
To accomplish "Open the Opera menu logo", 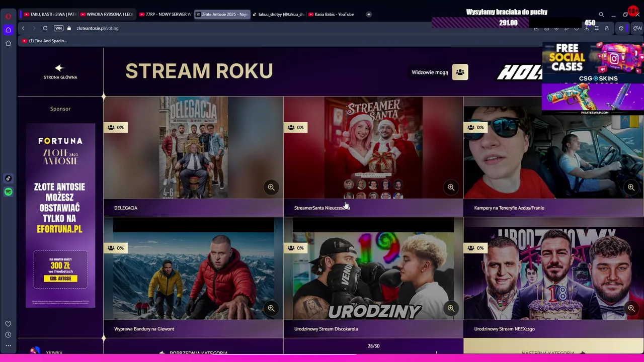I will (8, 16).
